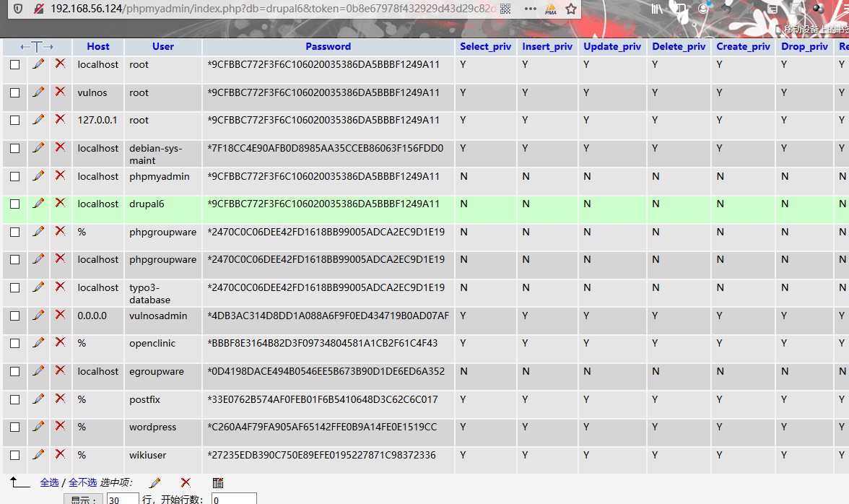Delete the debian-sys-maint user row

(60, 148)
